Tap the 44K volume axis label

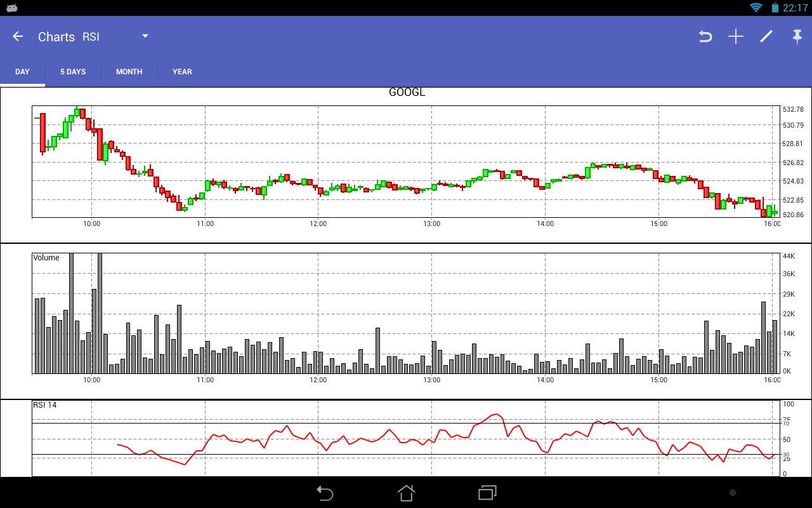(789, 256)
